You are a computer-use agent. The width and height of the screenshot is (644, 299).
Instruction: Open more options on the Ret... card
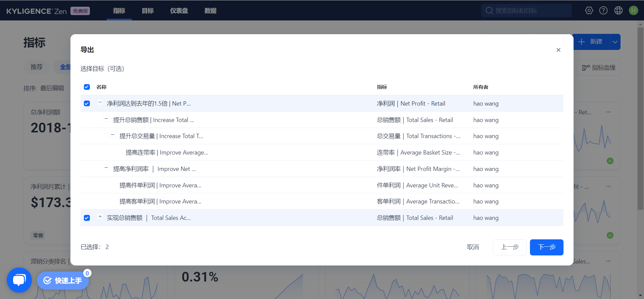[608, 112]
